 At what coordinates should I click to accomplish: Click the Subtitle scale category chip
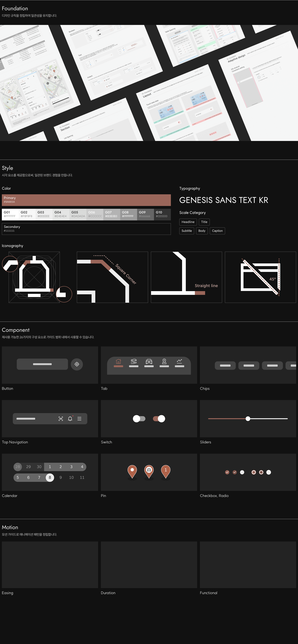point(187,231)
